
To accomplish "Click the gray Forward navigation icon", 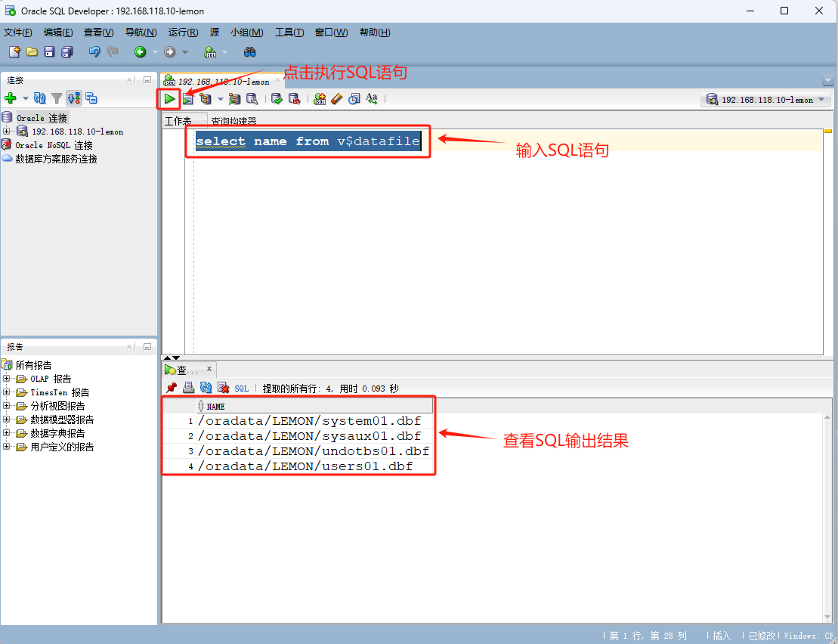I will [x=170, y=52].
